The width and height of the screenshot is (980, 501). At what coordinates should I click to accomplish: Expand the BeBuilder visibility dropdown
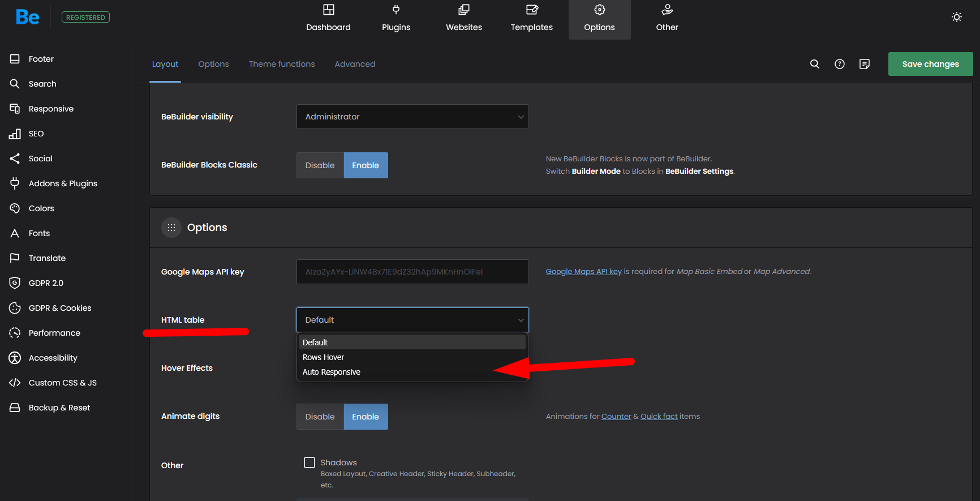tap(412, 117)
